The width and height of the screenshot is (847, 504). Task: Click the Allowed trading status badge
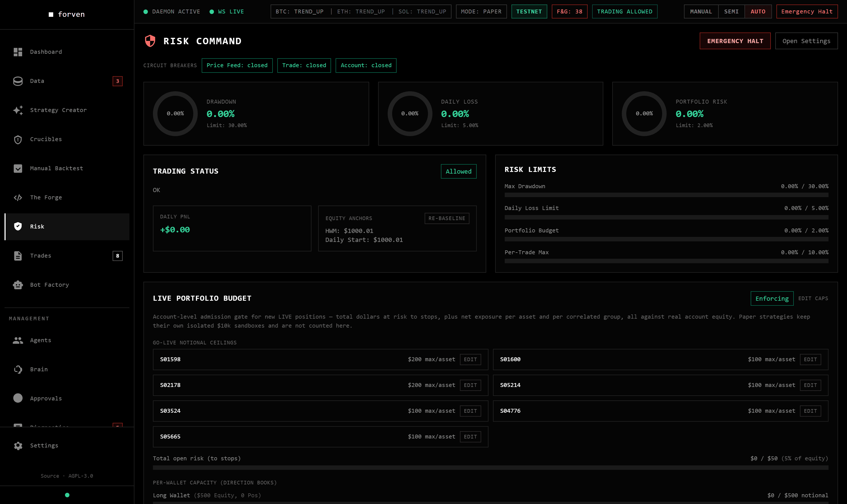tap(459, 172)
